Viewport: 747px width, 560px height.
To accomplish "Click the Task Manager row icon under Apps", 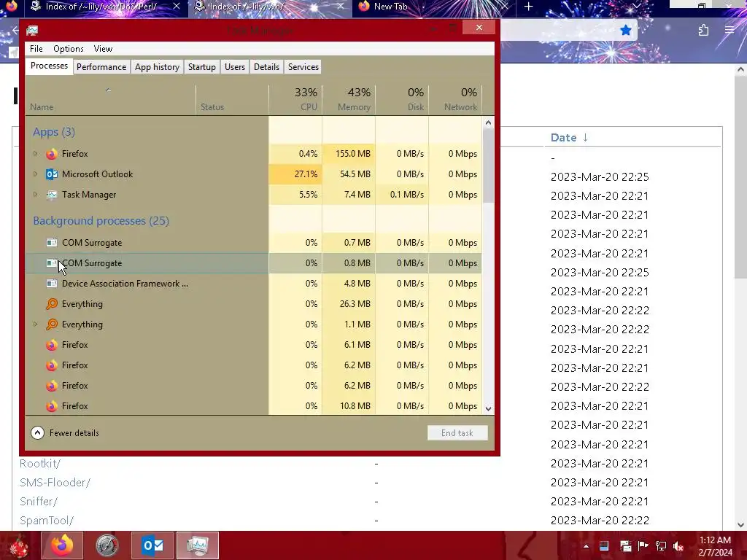I will [52, 195].
